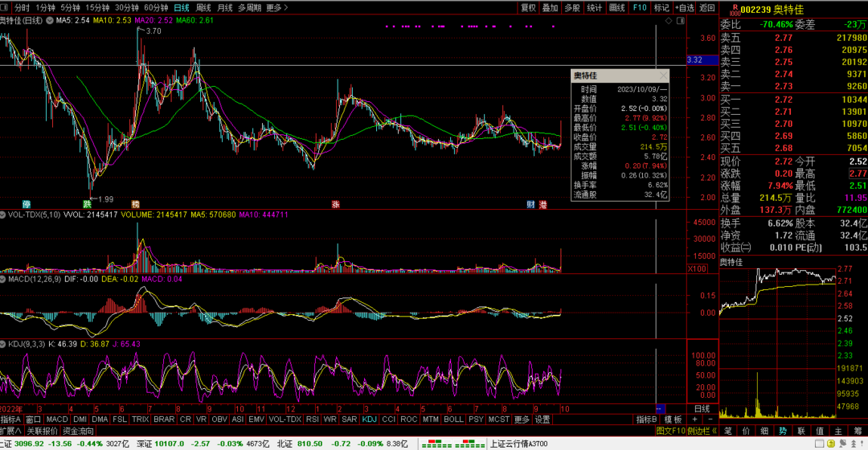Collapse the 侧边栏 sidebar toggle
Image resolution: width=868 pixels, height=450 pixels.
point(702,431)
